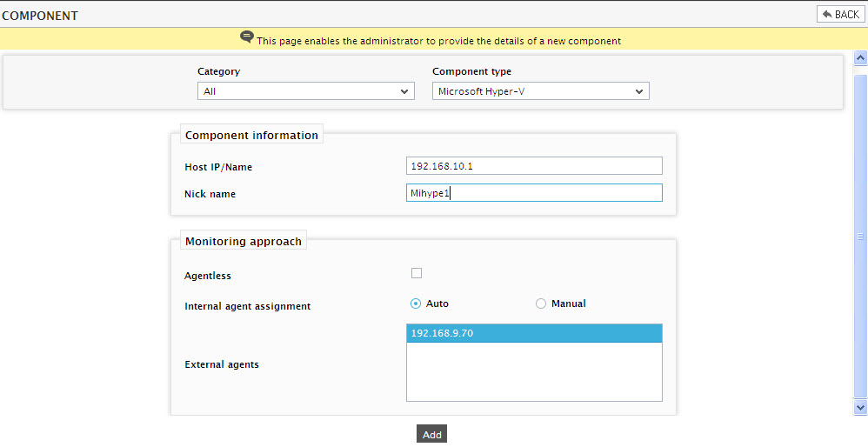Select external agent 192.168.9.70
Screen dimensions: 868x447
tap(534, 333)
